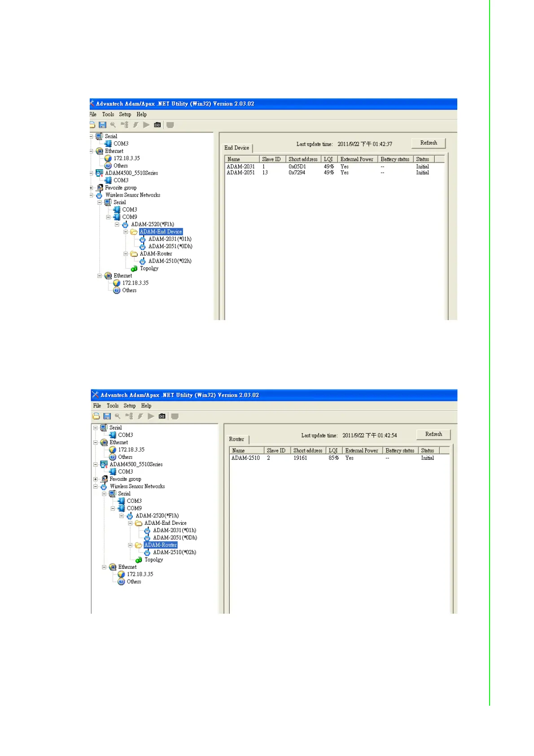Screen dimensions: 534x756
Task: Select ADAM-2051(*0Dh) tree node in End Device window
Action: [171, 246]
